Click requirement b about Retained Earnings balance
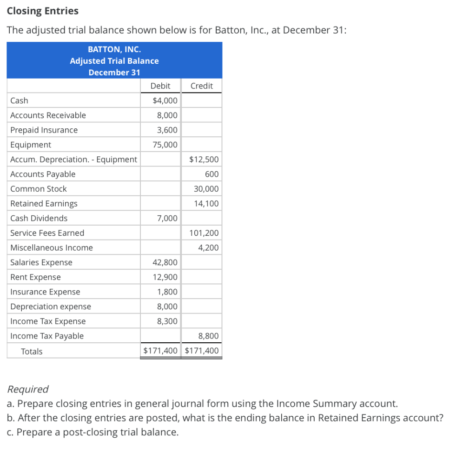Viewport: 476px width, 460px height. click(x=225, y=418)
